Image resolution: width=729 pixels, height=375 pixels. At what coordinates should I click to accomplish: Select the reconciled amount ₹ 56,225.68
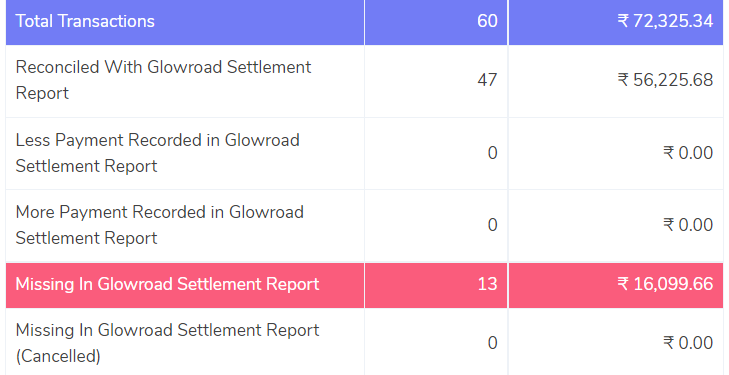(x=665, y=80)
